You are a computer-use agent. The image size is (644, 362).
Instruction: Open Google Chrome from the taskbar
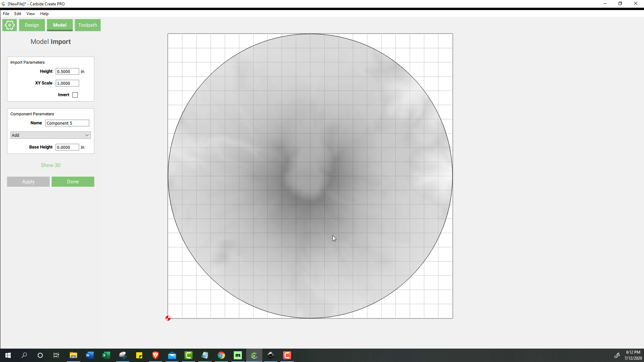(x=221, y=355)
